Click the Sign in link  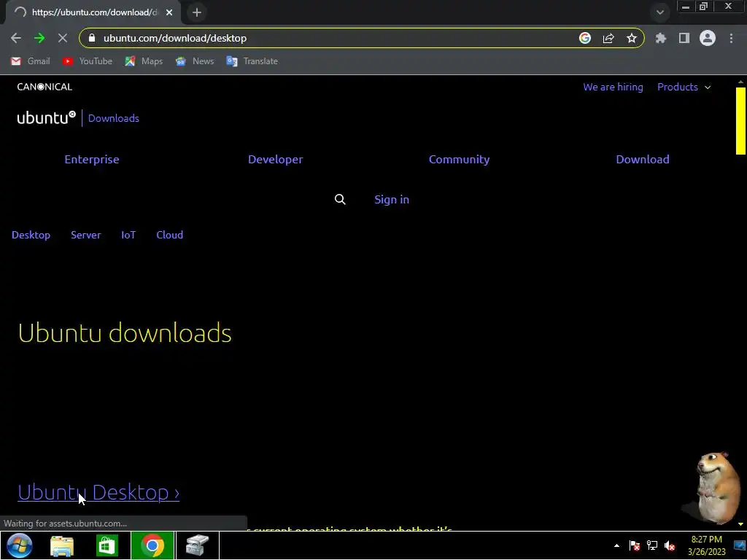392,199
